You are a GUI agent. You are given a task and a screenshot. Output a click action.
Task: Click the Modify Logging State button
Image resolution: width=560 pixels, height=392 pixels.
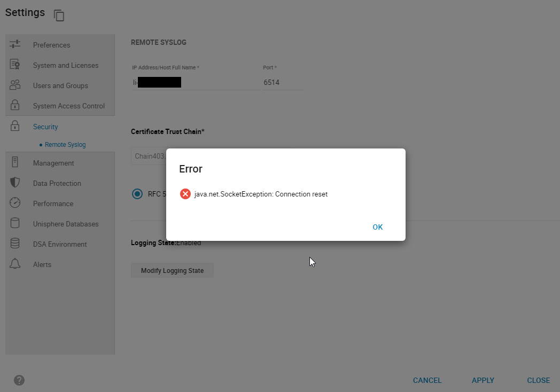point(172,270)
